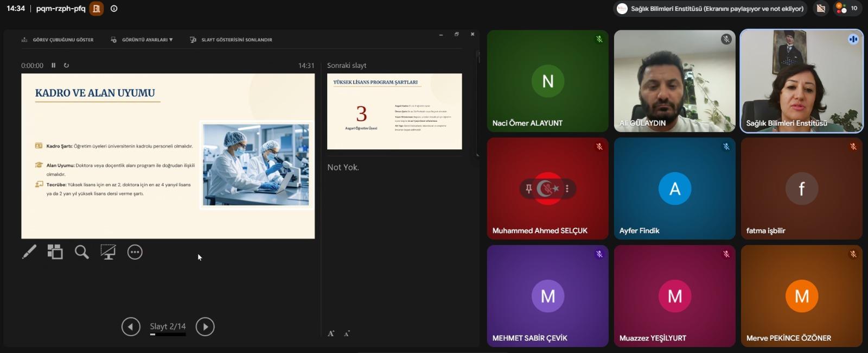Go back to the previous slide arrow
Image resolution: width=868 pixels, height=353 pixels.
(131, 326)
